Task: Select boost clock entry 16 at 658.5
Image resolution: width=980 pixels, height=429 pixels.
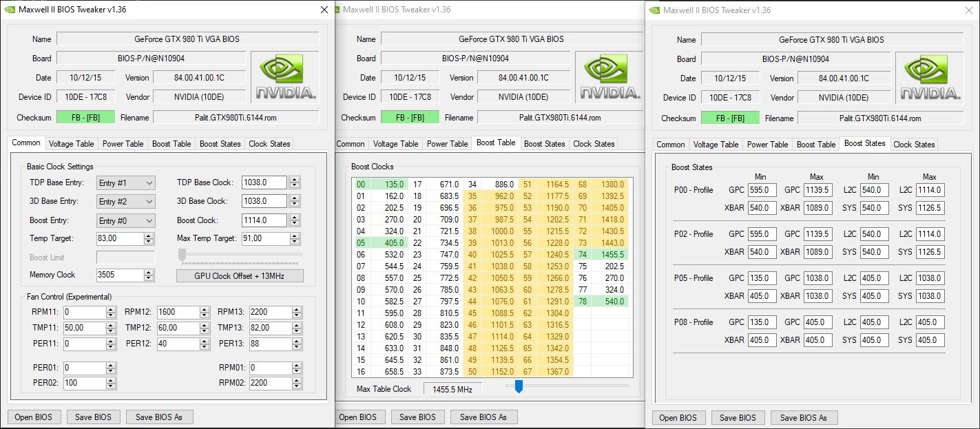Action: coord(381,371)
